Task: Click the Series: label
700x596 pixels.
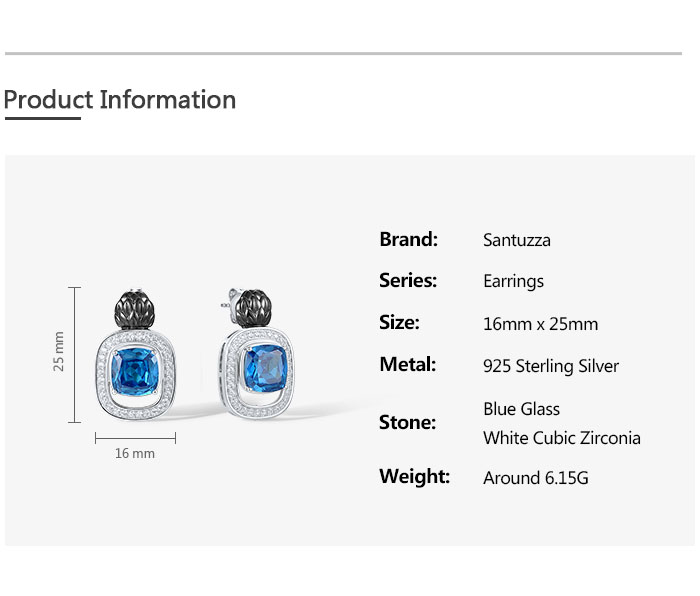Action: point(408,281)
